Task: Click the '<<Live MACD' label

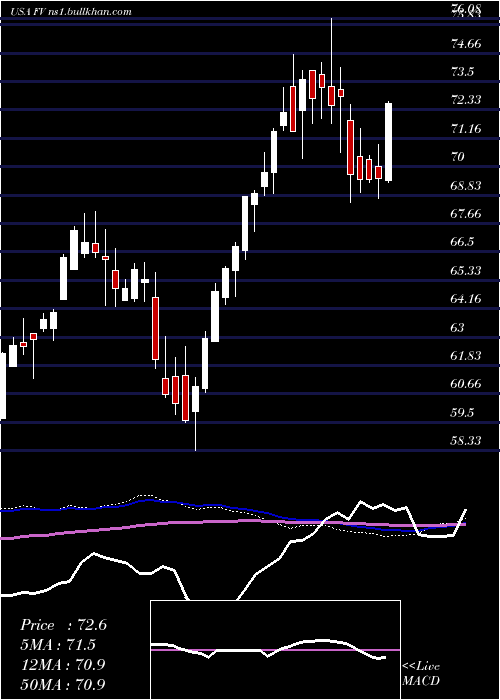Action: coord(421,674)
